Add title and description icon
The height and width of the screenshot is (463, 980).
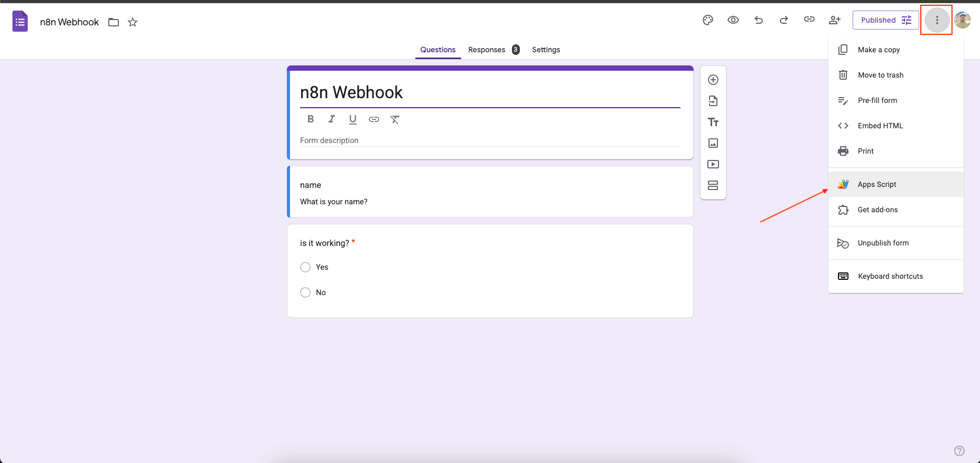coord(713,122)
